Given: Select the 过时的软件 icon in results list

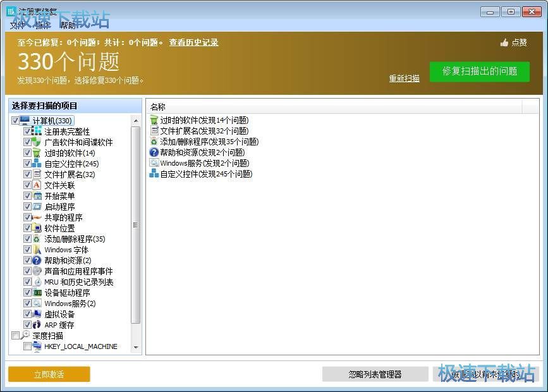Looking at the screenshot, I should click(x=154, y=120).
